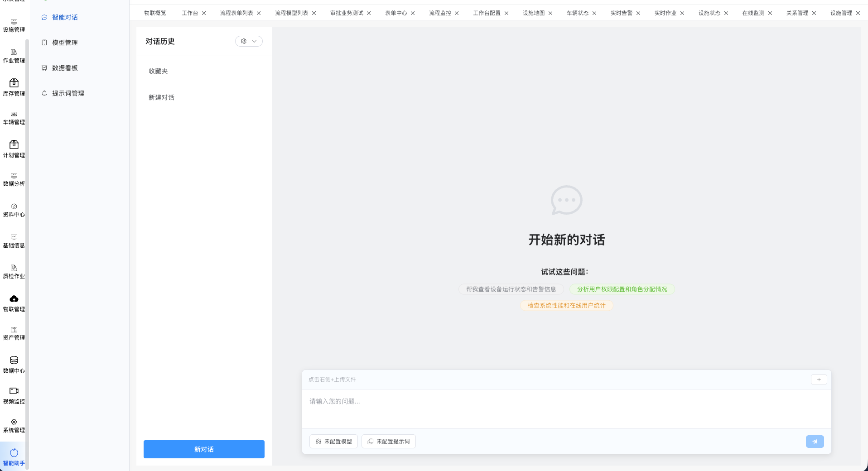The height and width of the screenshot is (471, 868).
Task: Open 收藏夹 in the conversation history
Action: click(158, 71)
